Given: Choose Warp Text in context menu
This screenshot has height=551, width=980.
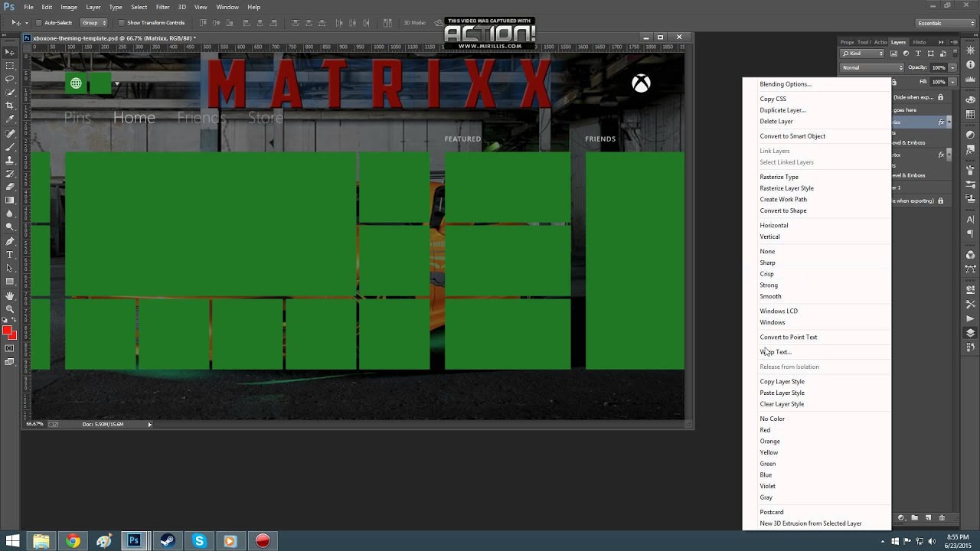Looking at the screenshot, I should tap(776, 352).
